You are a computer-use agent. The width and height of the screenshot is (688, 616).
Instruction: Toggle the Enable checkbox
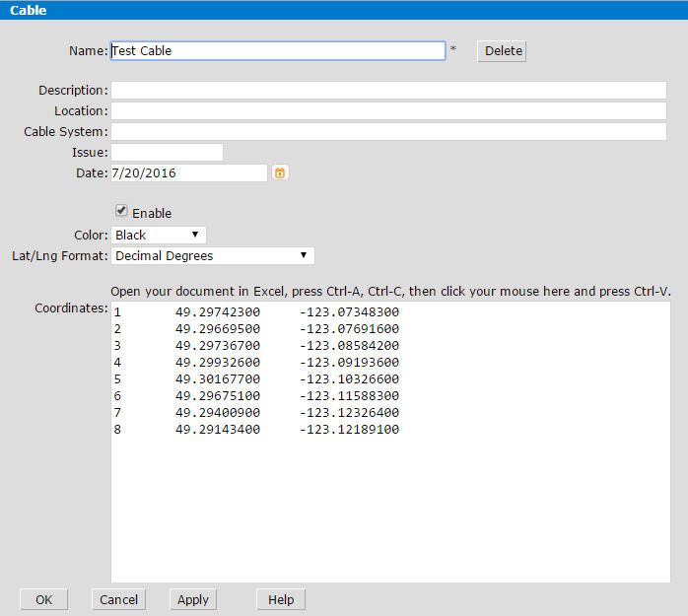click(x=121, y=211)
